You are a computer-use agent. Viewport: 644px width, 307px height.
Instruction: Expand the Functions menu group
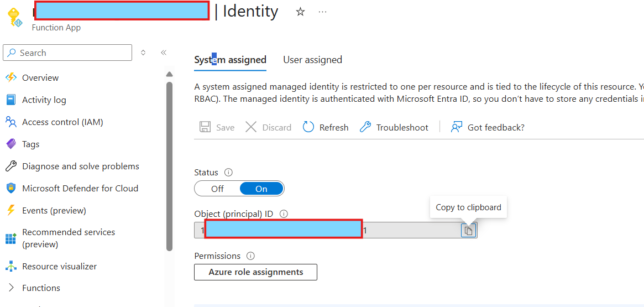point(11,288)
